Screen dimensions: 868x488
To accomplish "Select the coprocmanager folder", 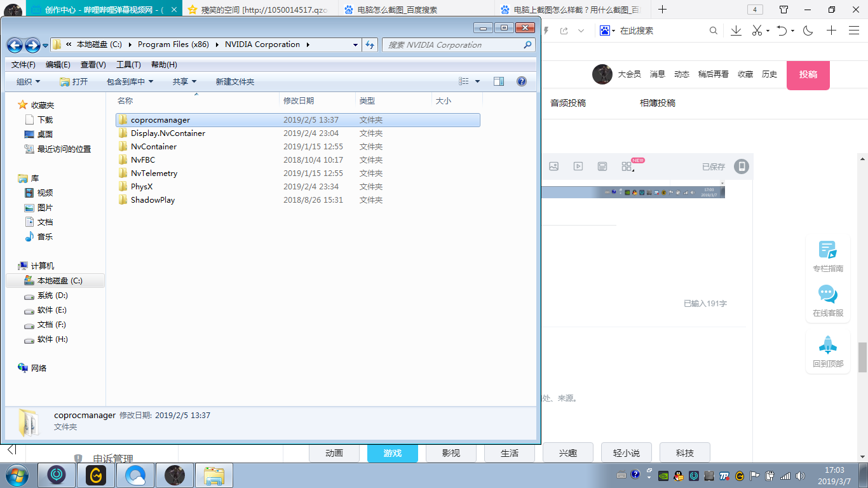I will [x=297, y=119].
